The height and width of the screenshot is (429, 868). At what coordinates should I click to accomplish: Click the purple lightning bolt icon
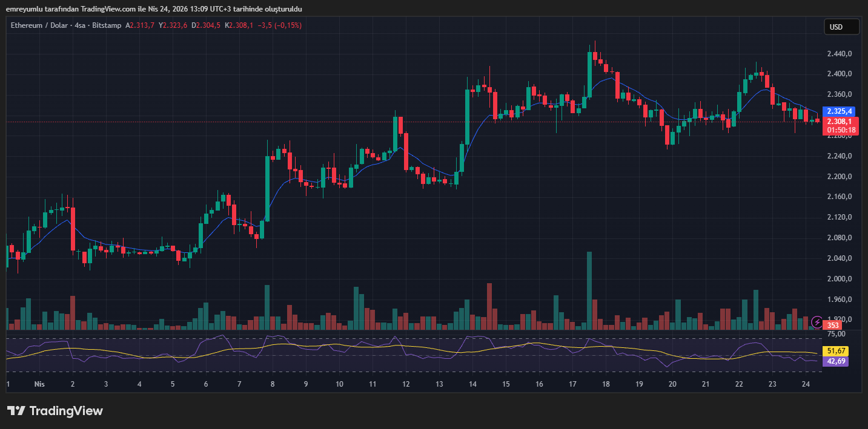coord(817,321)
